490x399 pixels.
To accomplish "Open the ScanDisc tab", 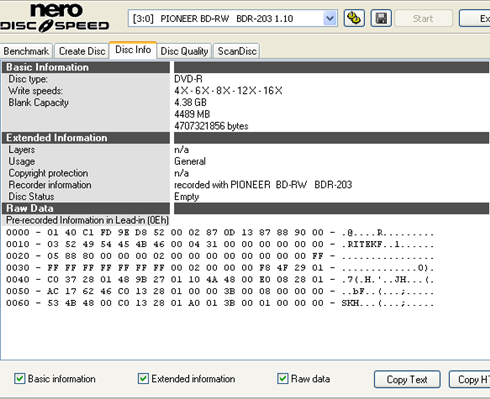I will point(237,51).
